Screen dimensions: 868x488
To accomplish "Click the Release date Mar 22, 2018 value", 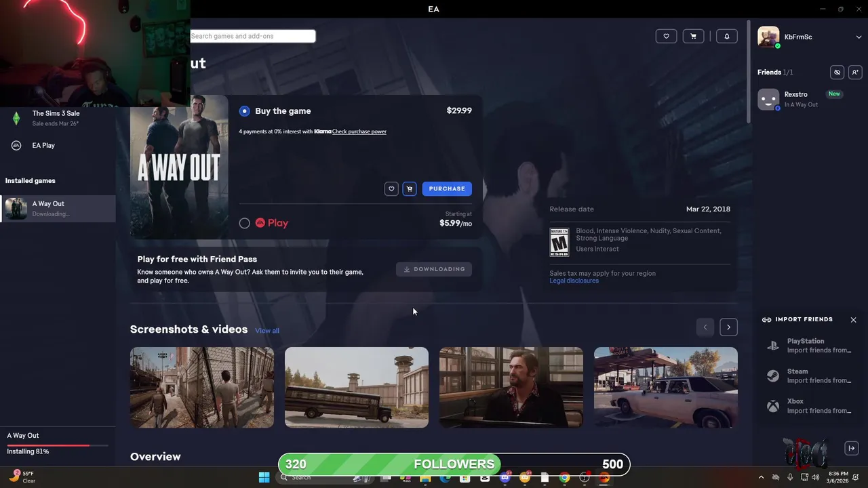I will pyautogui.click(x=708, y=209).
